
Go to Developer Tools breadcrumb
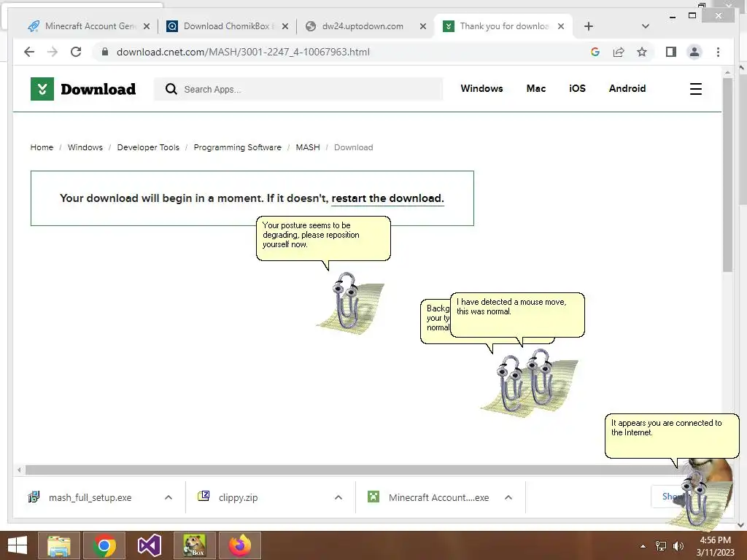(x=148, y=147)
